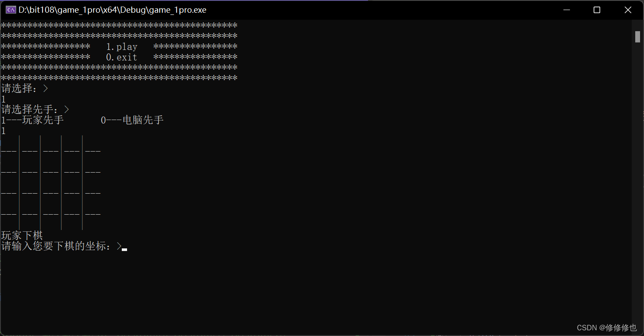Click the "0---电脑先手" option text
Image resolution: width=644 pixels, height=336 pixels.
132,120
